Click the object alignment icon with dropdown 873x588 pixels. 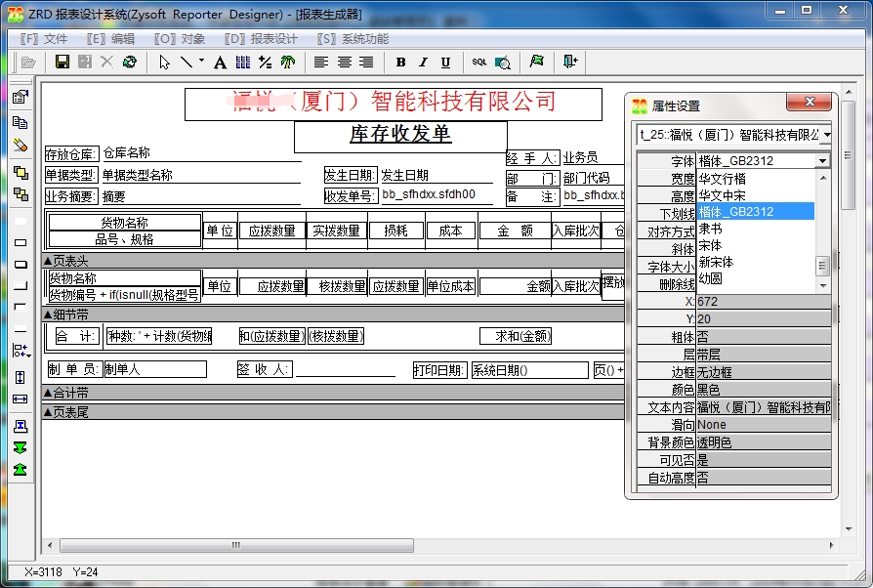21,351
